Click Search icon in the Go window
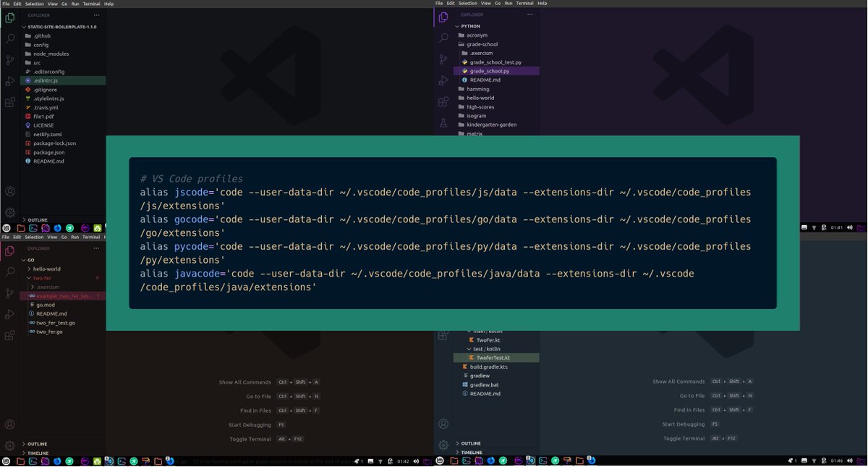Image resolution: width=868 pixels, height=467 pixels. tap(10, 272)
